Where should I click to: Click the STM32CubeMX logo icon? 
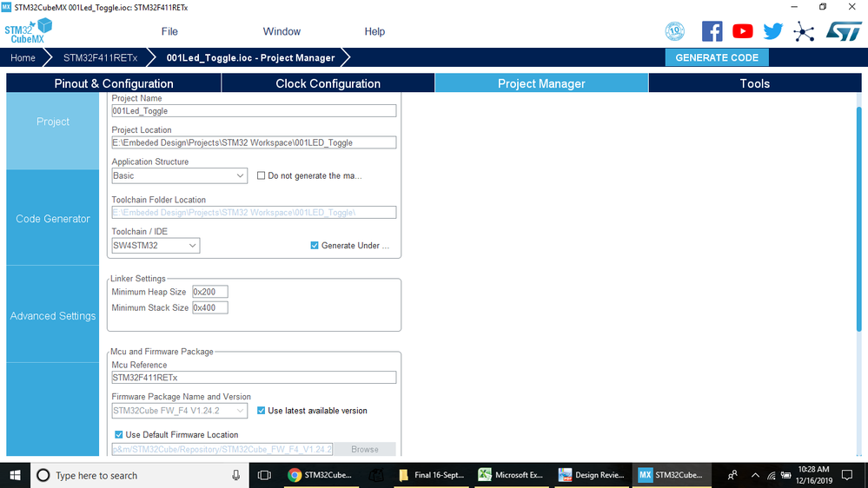point(28,31)
